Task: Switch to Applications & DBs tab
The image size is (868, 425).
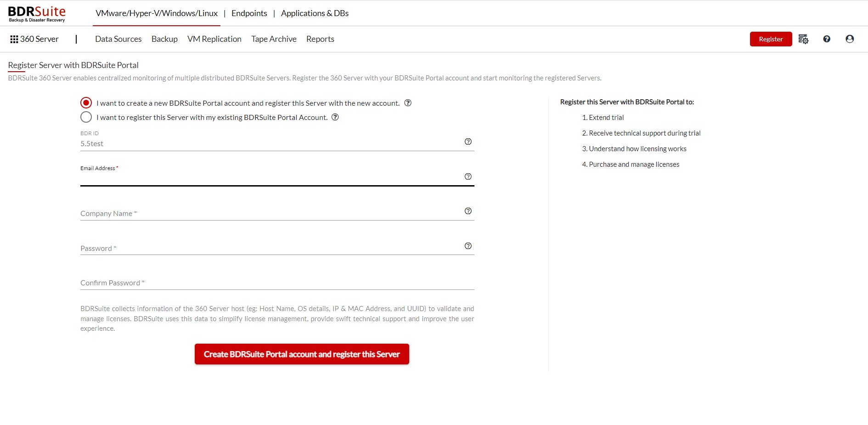Action: 315,13
